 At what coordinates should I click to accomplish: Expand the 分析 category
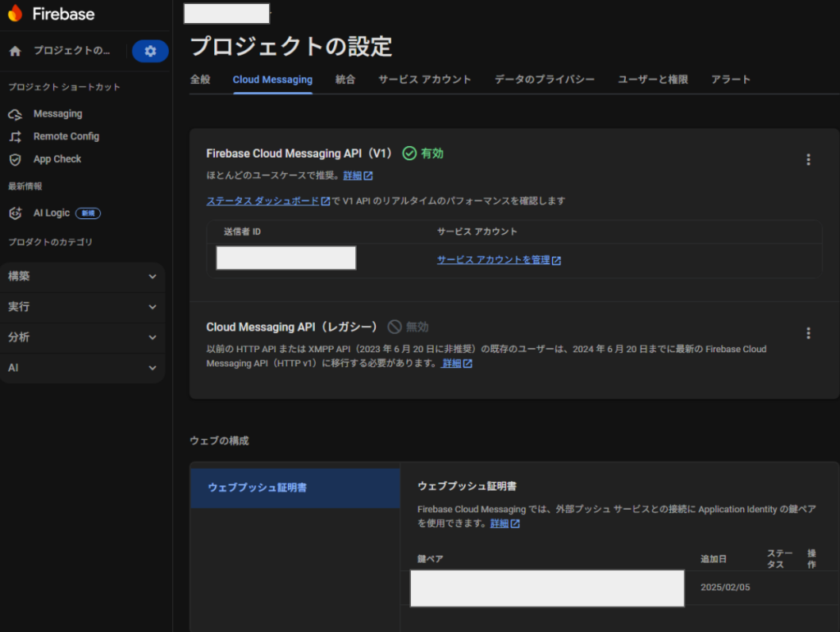[82, 337]
